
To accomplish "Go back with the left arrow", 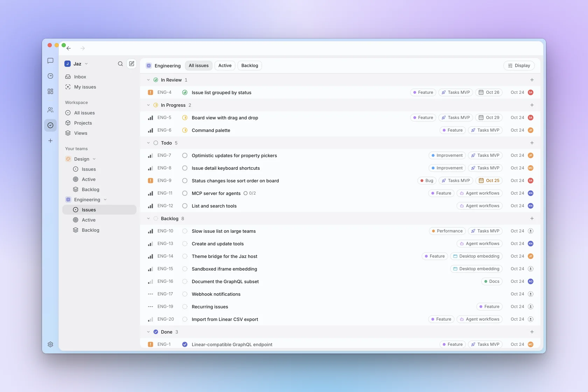I will pyautogui.click(x=69, y=48).
